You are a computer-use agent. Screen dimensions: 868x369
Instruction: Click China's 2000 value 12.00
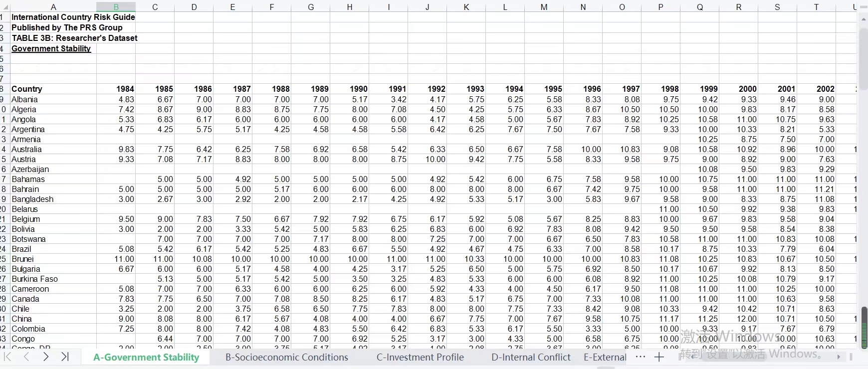[x=739, y=319]
